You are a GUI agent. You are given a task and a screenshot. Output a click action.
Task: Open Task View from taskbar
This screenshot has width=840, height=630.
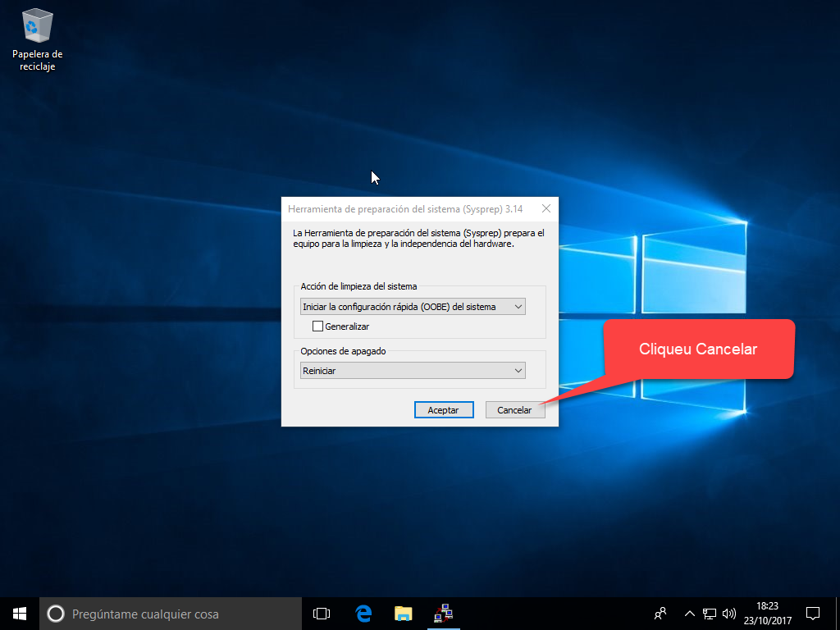[322, 614]
